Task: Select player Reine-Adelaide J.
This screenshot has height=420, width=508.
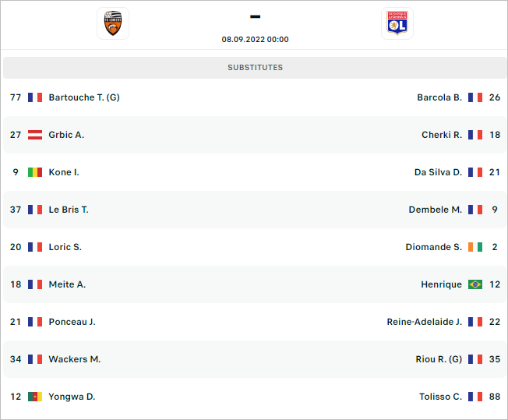Action: 425,322
